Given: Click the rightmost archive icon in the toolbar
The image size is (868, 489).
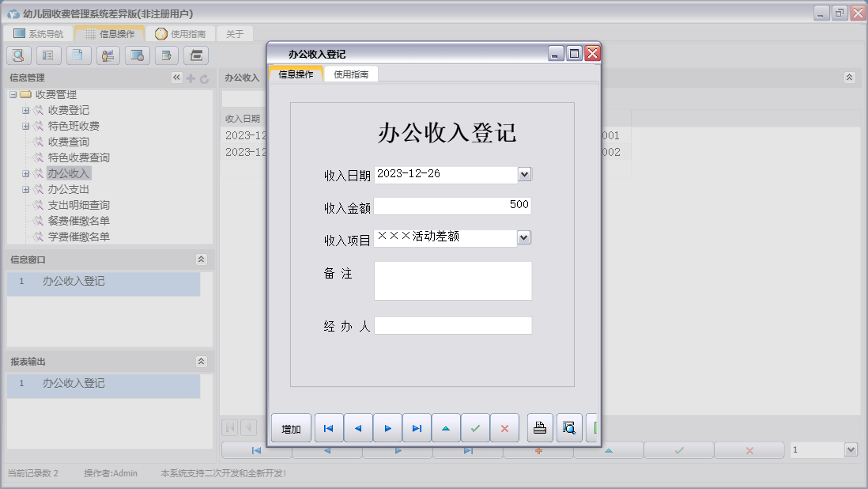Looking at the screenshot, I should (195, 55).
